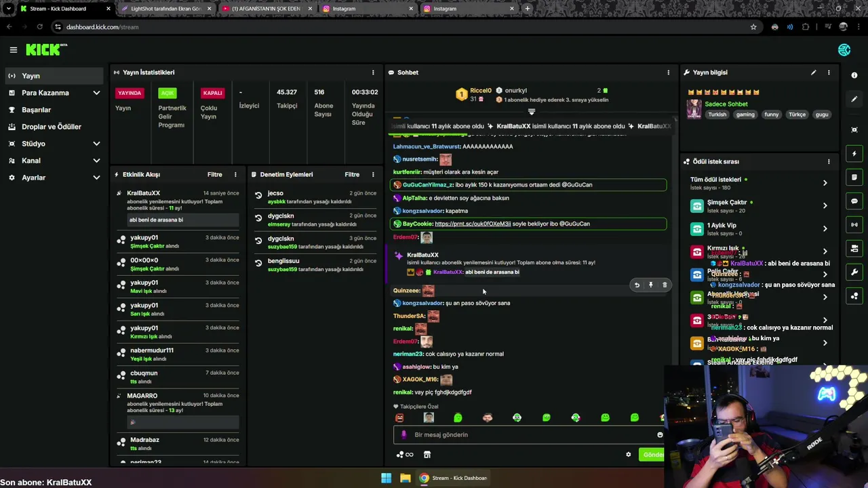Open the hamburger menu beside the Kick logo
The height and width of the screenshot is (488, 868).
coord(13,49)
